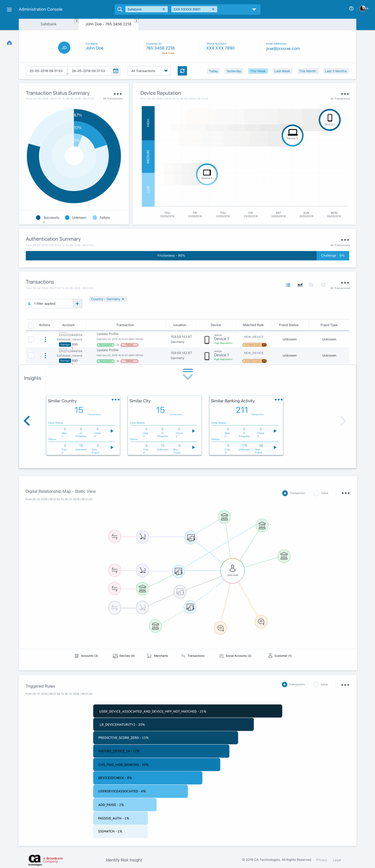Toggle the select-all transactions checkbox
This screenshot has width=375, height=868.
(x=31, y=325)
